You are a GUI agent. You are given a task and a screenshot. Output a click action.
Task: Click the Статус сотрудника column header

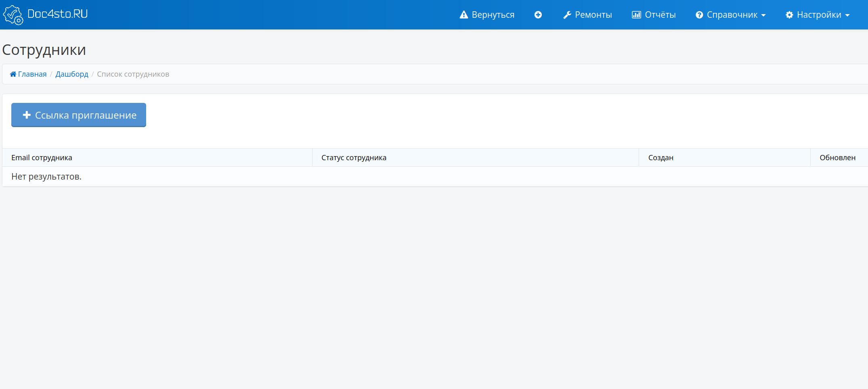(x=354, y=158)
